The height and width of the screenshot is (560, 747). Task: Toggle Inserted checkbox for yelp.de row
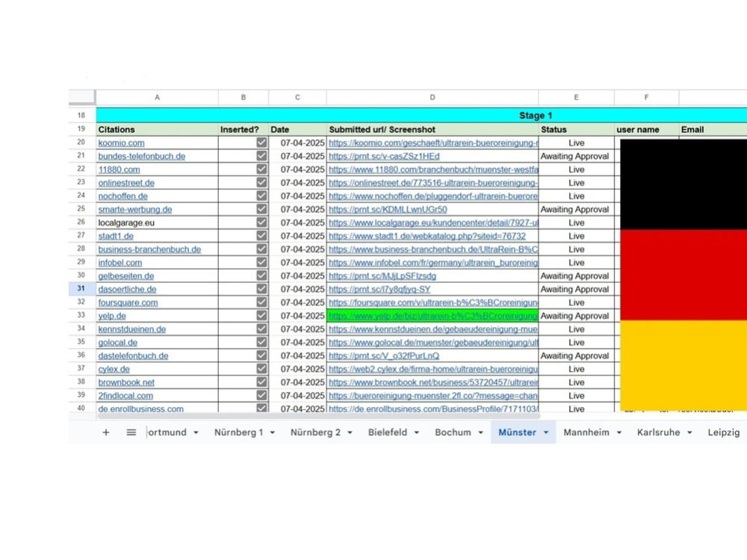(261, 316)
